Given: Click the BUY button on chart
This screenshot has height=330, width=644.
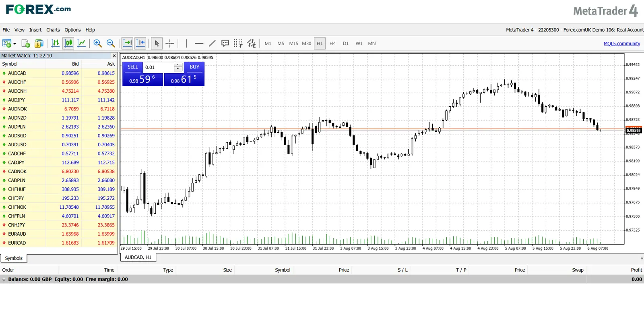Looking at the screenshot, I should pyautogui.click(x=195, y=67).
